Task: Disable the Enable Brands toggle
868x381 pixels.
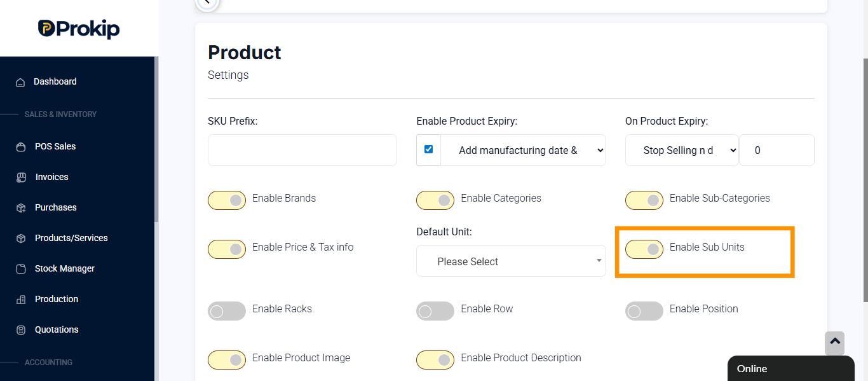Action: 227,200
